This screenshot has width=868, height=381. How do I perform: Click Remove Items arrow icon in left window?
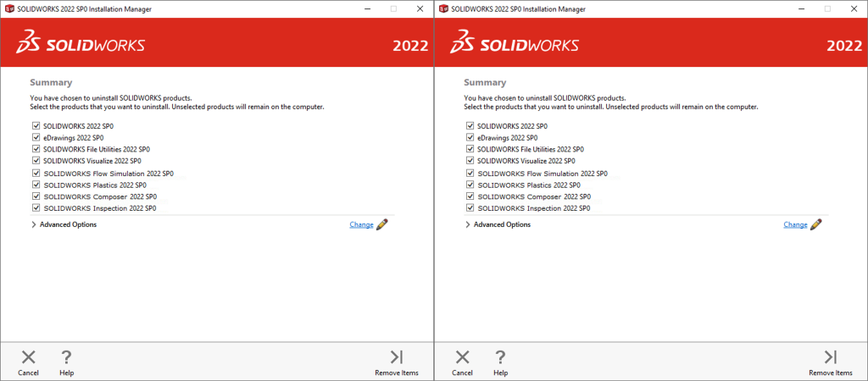(396, 357)
